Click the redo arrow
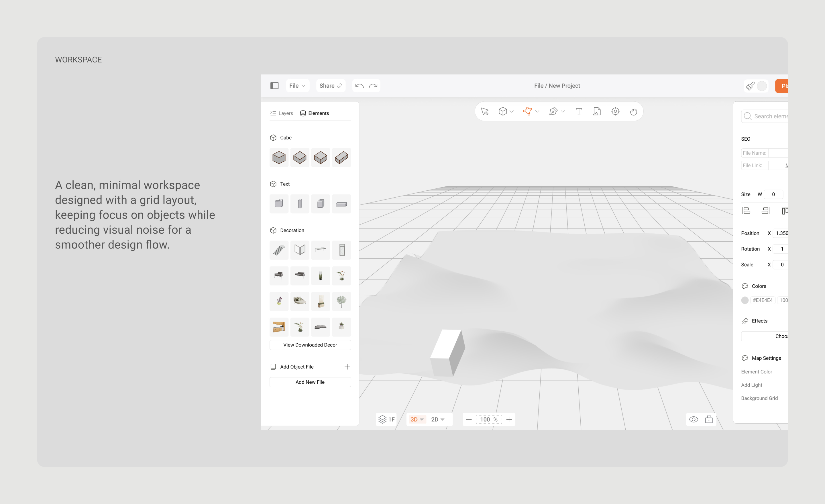The image size is (825, 504). [373, 86]
